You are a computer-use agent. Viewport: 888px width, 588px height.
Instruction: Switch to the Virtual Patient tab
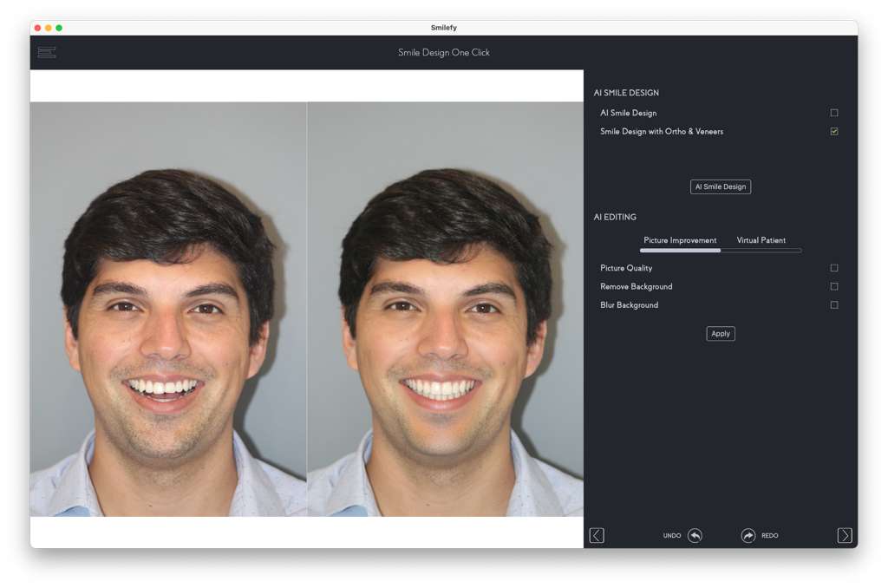click(761, 240)
